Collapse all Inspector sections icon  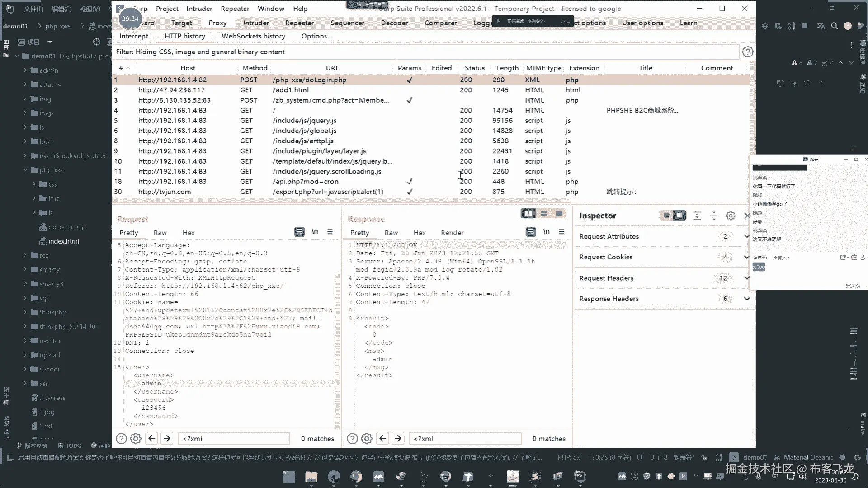tap(714, 216)
